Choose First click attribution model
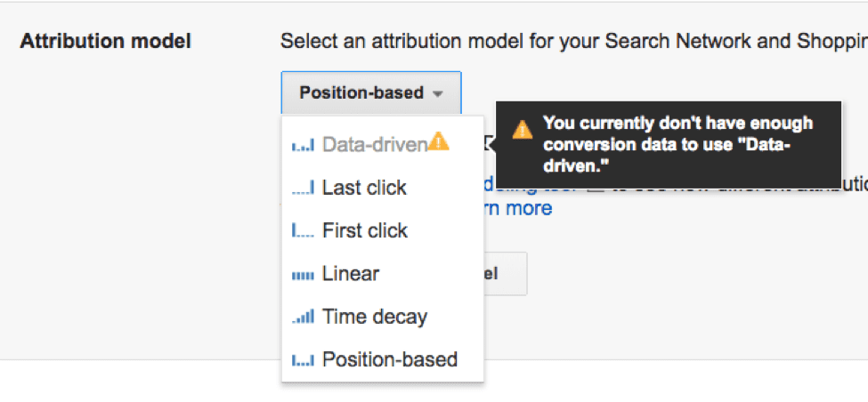 365,230
